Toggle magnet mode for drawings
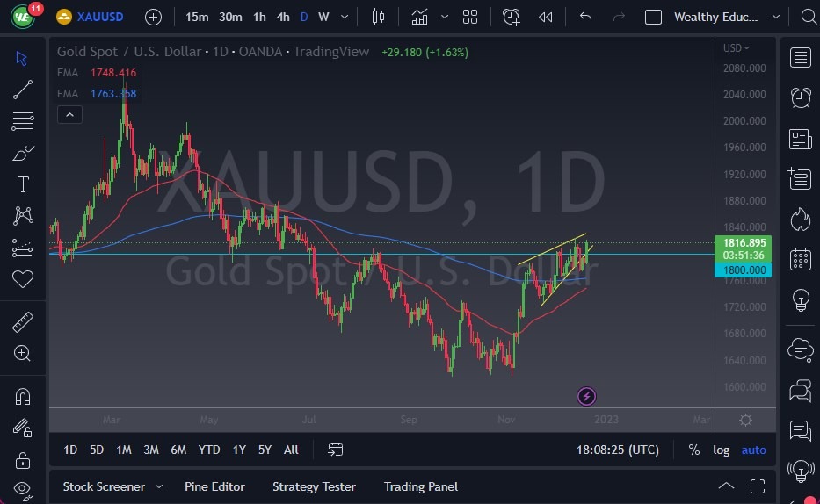 pyautogui.click(x=23, y=397)
